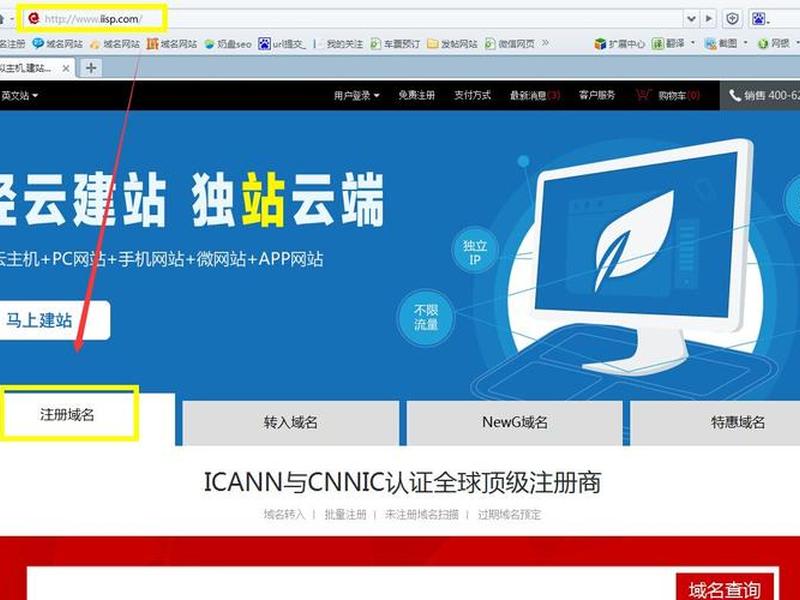Open the 域名转入 link
Image resolution: width=800 pixels, height=600 pixels.
(284, 514)
